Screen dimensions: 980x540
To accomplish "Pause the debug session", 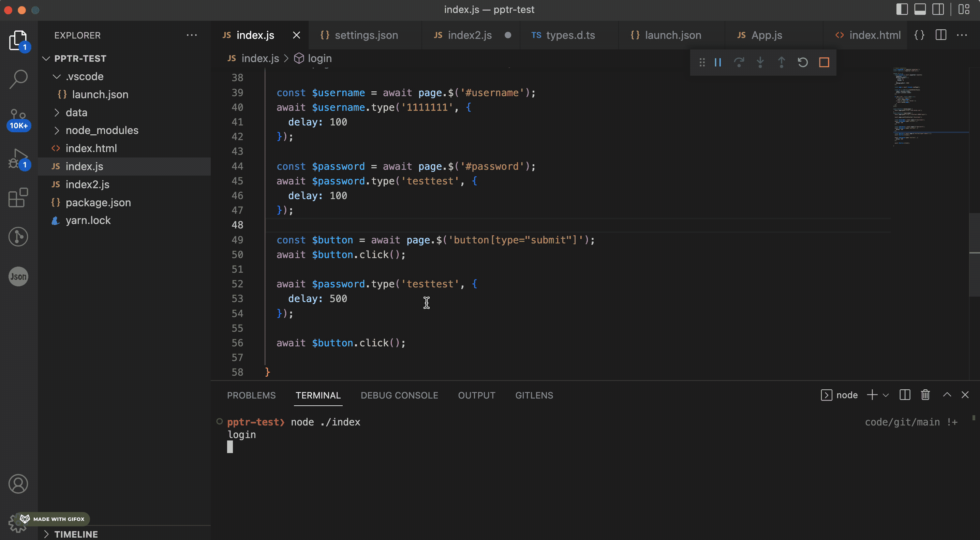I will click(x=718, y=62).
